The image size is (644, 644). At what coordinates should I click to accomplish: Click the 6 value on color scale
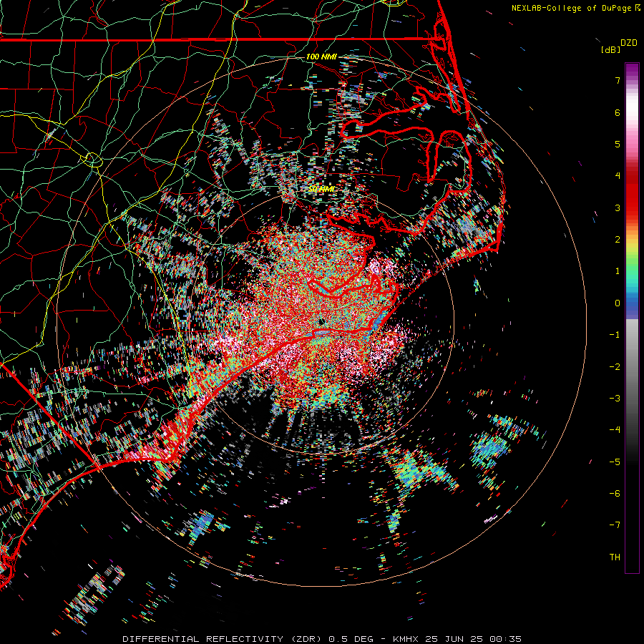coord(618,112)
